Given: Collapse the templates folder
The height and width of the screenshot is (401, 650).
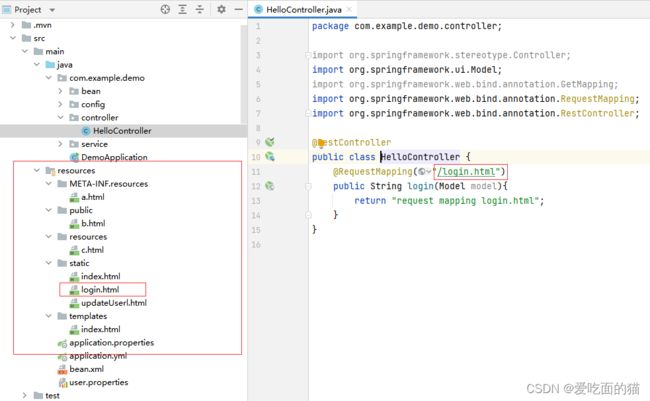Looking at the screenshot, I should pyautogui.click(x=49, y=316).
